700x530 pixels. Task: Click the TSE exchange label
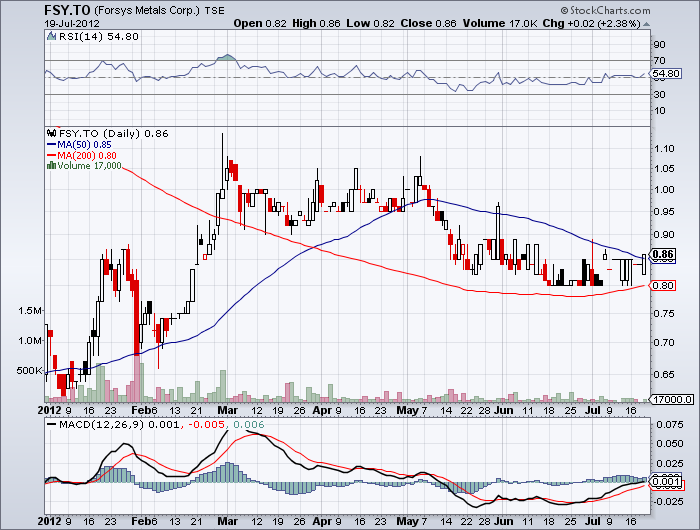click(215, 10)
